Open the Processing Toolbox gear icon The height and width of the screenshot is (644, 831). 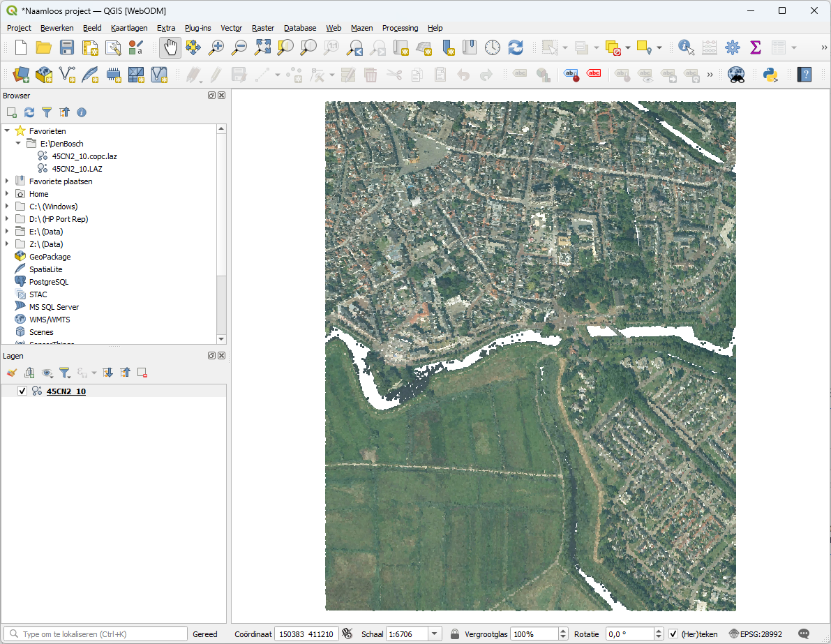click(x=732, y=47)
